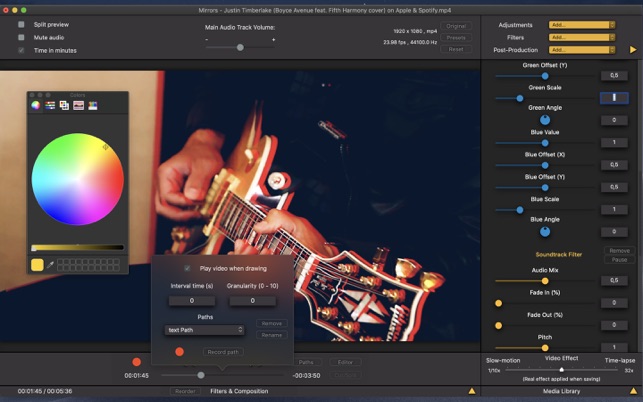
Task: Adjust the Audio Mix slider
Action: point(545,281)
